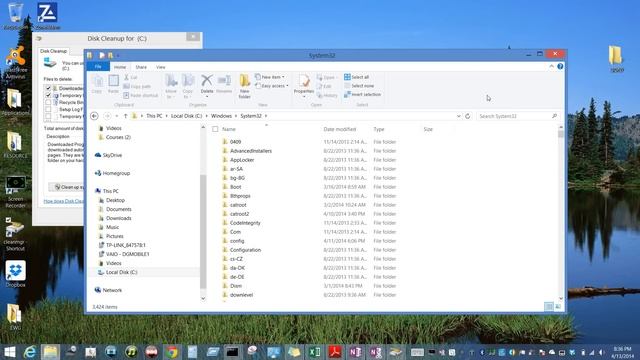640x360 pixels.
Task: Expand the chevron after Windows in address path
Action: [x=236, y=116]
